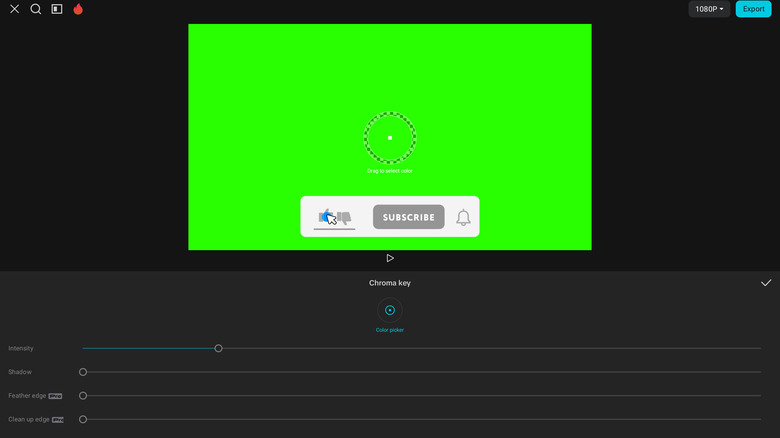Activate the Color picker circle icon
The height and width of the screenshot is (438, 780).
[390, 310]
